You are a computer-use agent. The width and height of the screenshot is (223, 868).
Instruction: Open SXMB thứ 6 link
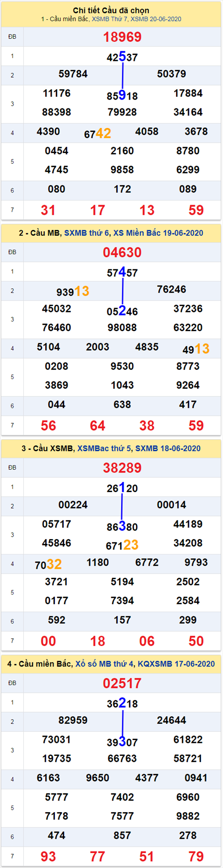pyautogui.click(x=86, y=233)
